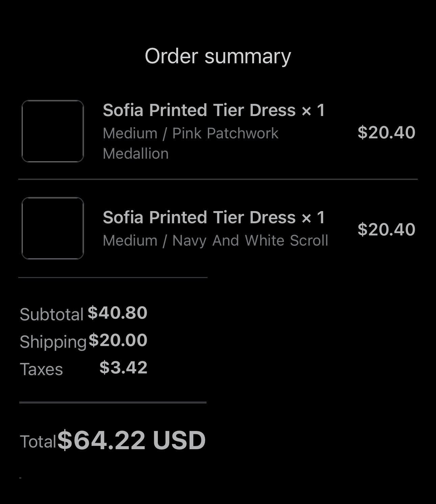The image size is (436, 504).
Task: Click the $20.40 price of the Navy Scroll dress
Action: pos(386,229)
